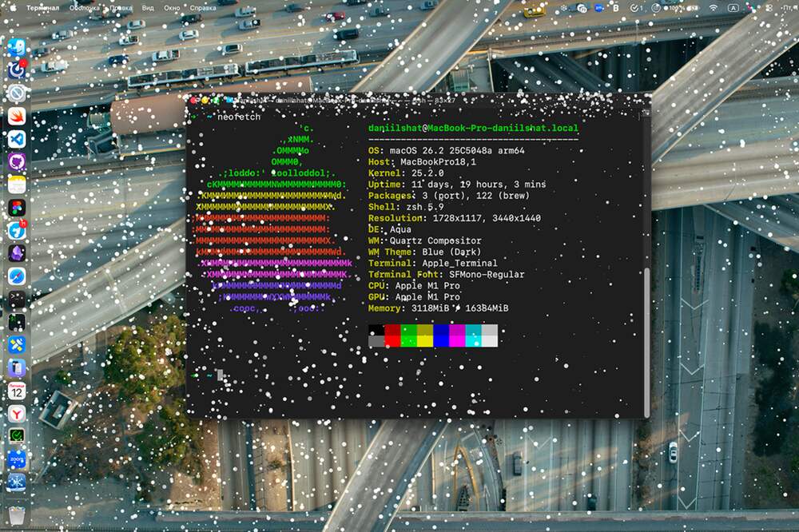Open the Оболочка menu
Viewport: 799px width, 532px height.
point(85,7)
